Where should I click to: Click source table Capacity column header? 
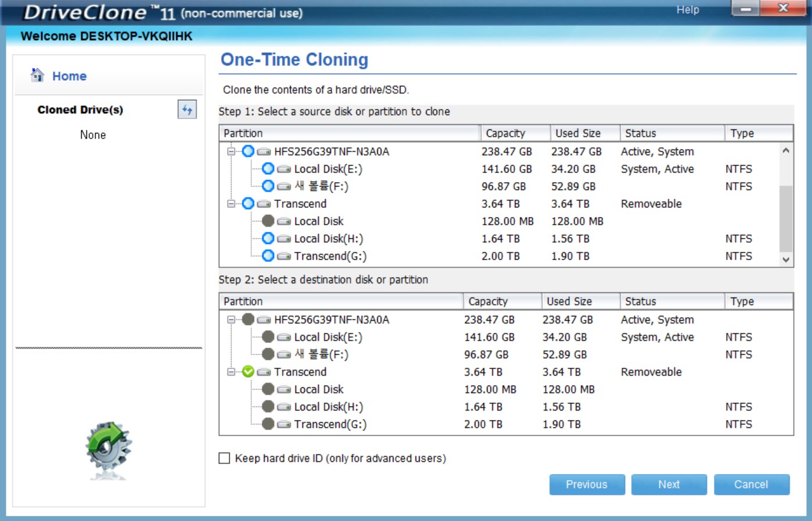[x=515, y=133]
